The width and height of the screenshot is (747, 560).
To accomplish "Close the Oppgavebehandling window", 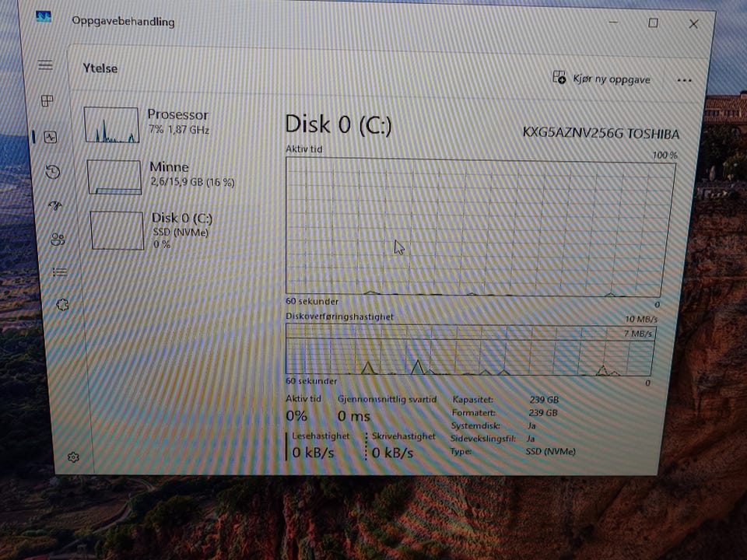I will point(693,24).
